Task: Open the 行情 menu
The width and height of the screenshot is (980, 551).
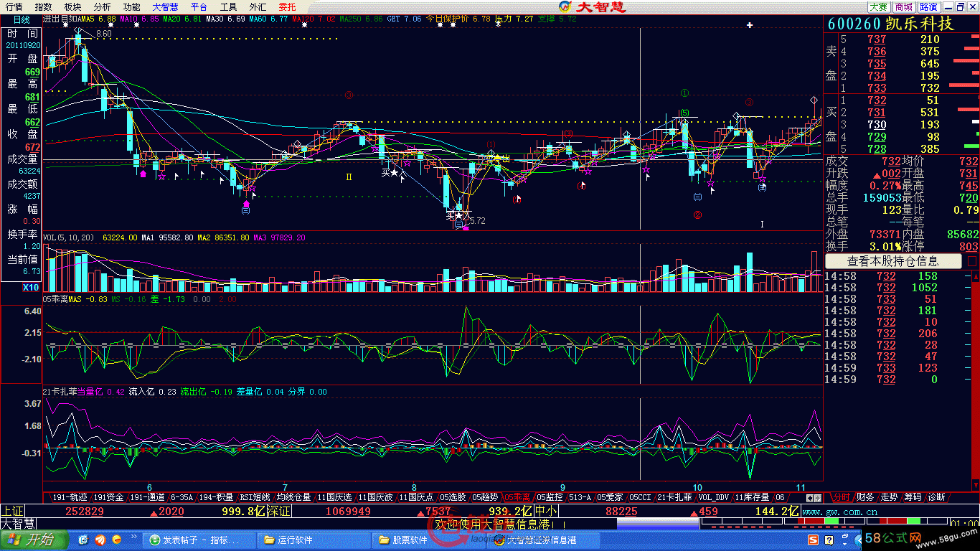Action: point(14,6)
